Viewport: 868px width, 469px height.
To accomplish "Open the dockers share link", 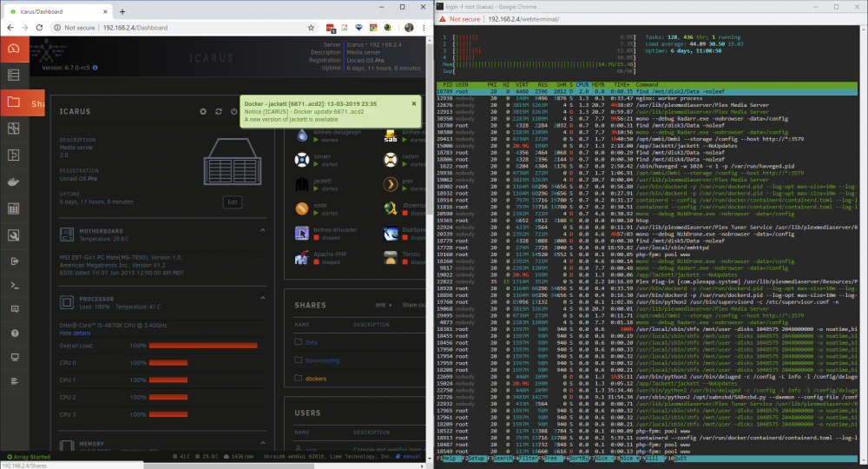I will click(316, 379).
